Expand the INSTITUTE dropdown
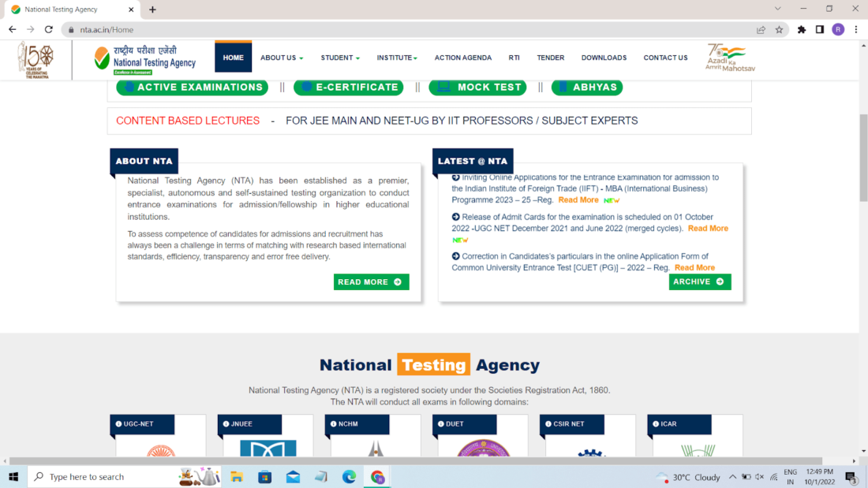This screenshot has height=488, width=868. point(396,57)
